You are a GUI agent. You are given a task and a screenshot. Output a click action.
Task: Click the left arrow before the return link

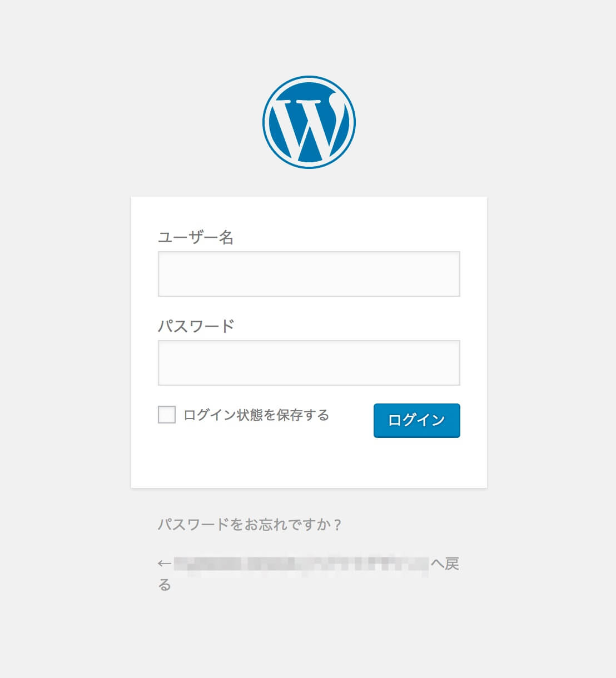(163, 563)
